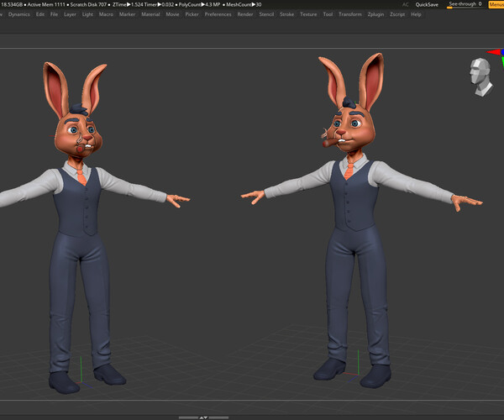
Task: Open the Picker menu
Action: (192, 14)
